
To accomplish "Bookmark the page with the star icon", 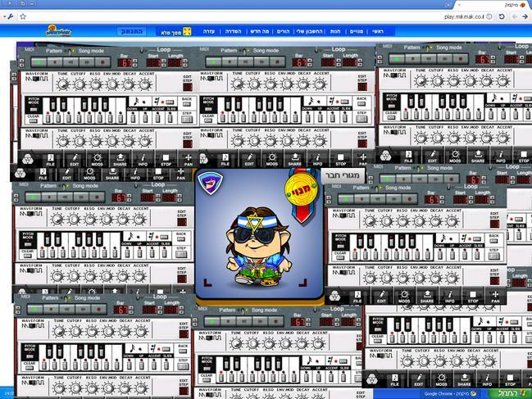I will click(23, 16).
